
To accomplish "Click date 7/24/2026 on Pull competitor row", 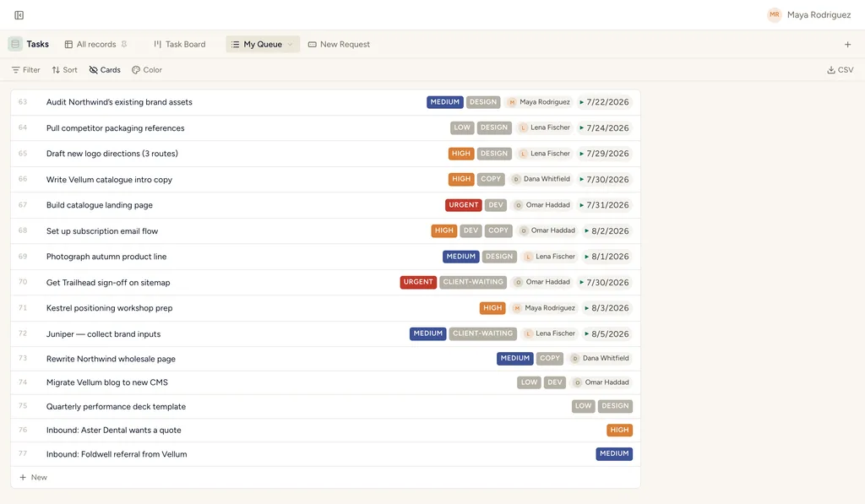I will click(603, 128).
